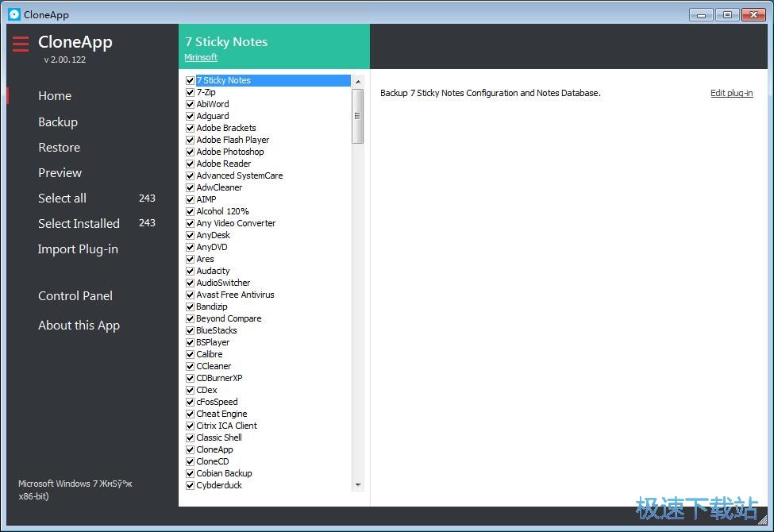
Task: Click the CloneApp title bar icon
Action: click(x=14, y=14)
